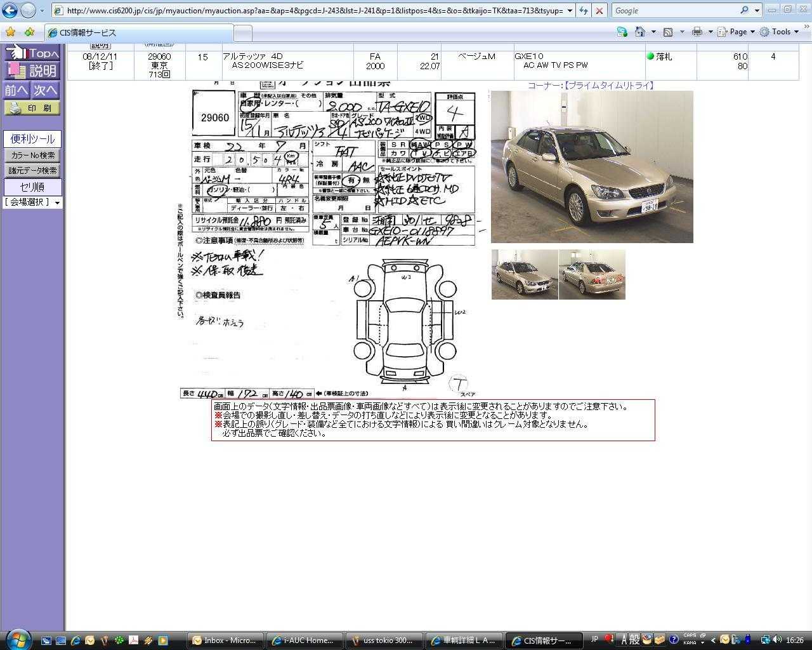Open the Inbox - Microsoft taskbar button

pyautogui.click(x=225, y=640)
